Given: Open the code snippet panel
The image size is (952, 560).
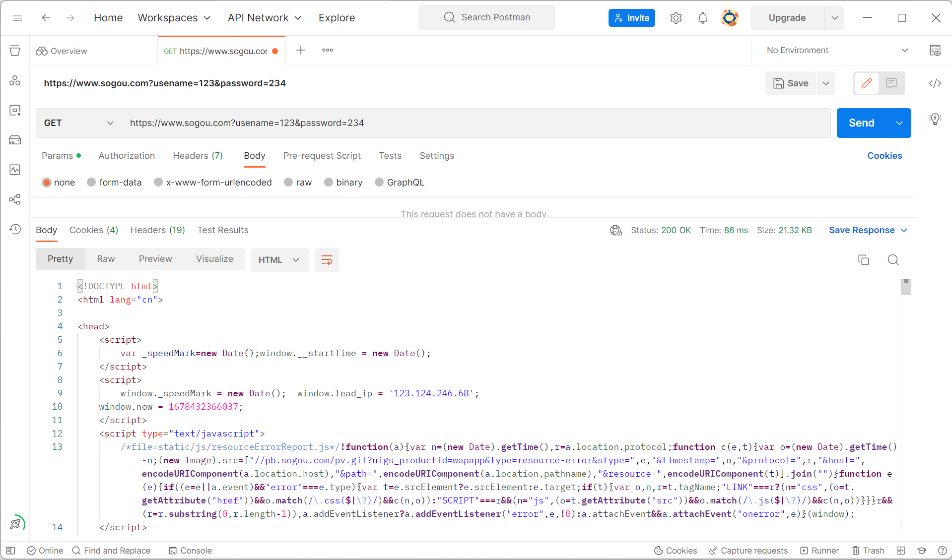Looking at the screenshot, I should click(935, 83).
